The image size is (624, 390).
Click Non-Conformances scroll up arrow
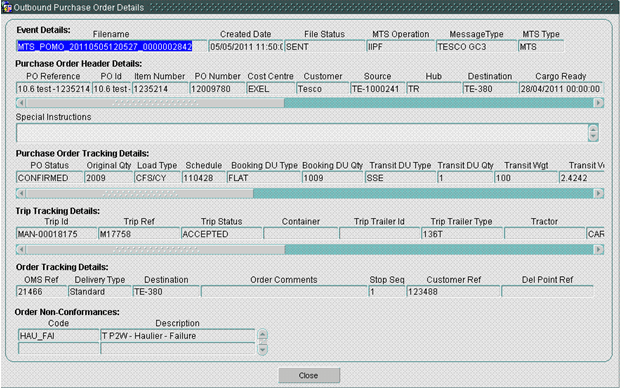tap(263, 335)
